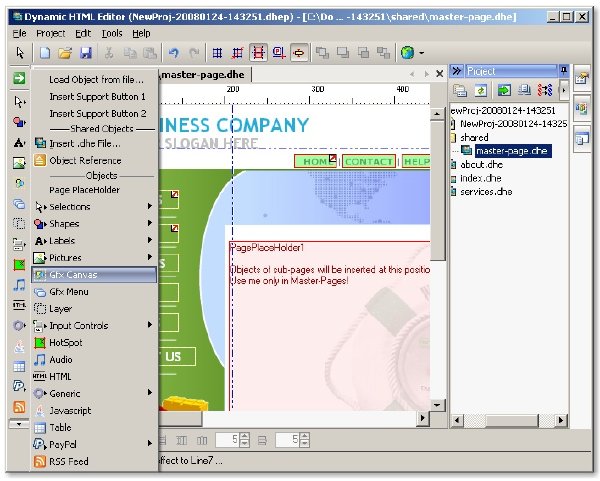Select master-page.dhe in project tree

(512, 151)
